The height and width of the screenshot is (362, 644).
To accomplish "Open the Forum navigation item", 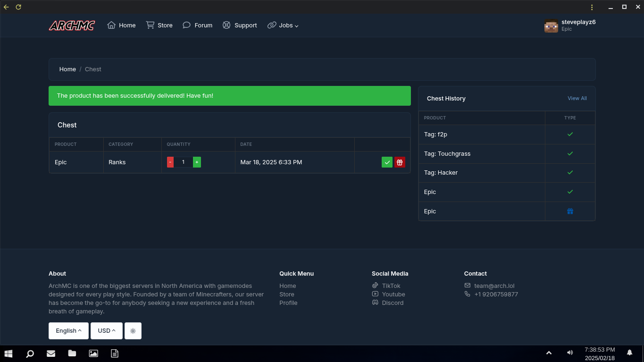I will (197, 25).
